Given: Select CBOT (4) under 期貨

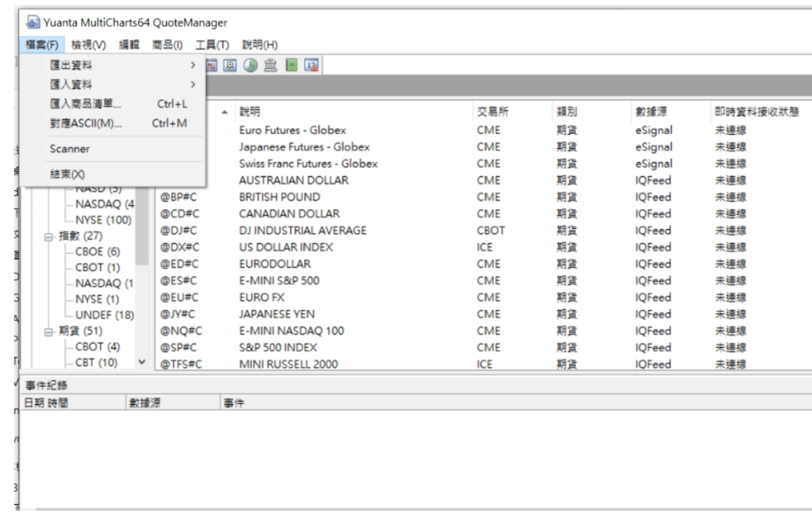Looking at the screenshot, I should (98, 346).
